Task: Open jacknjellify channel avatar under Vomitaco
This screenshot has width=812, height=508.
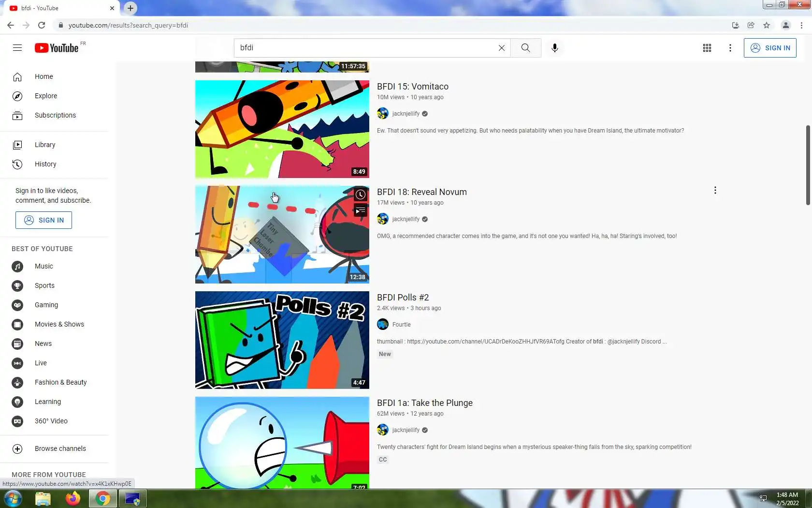Action: click(x=383, y=114)
